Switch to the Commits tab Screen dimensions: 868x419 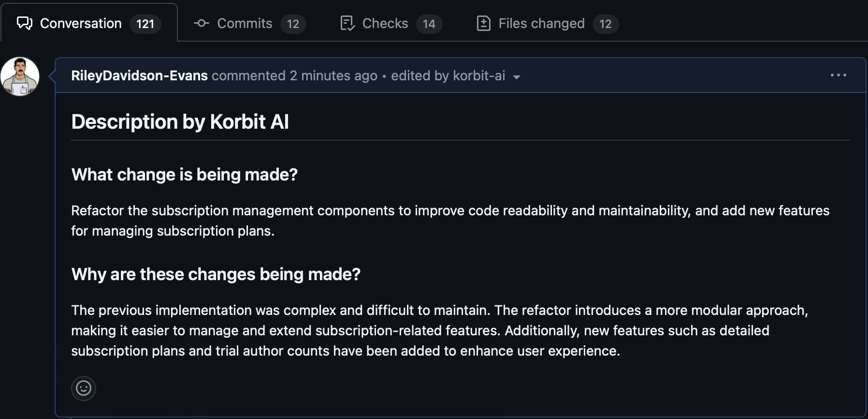pyautogui.click(x=250, y=23)
